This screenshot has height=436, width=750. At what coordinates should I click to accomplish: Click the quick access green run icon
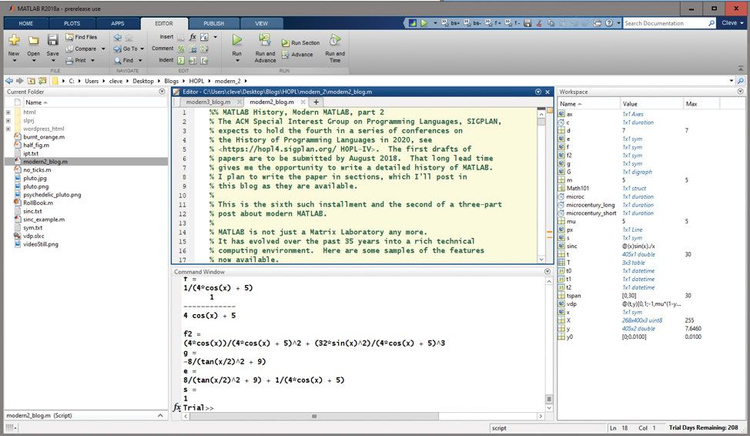pos(423,23)
